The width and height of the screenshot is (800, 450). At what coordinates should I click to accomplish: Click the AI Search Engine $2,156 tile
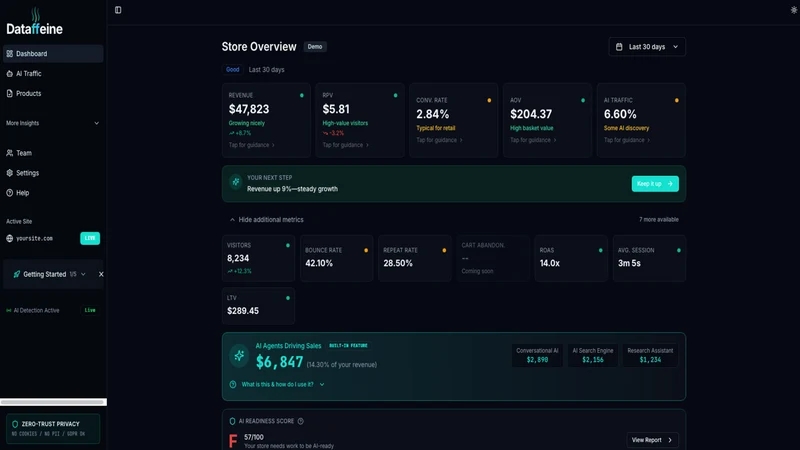(593, 356)
